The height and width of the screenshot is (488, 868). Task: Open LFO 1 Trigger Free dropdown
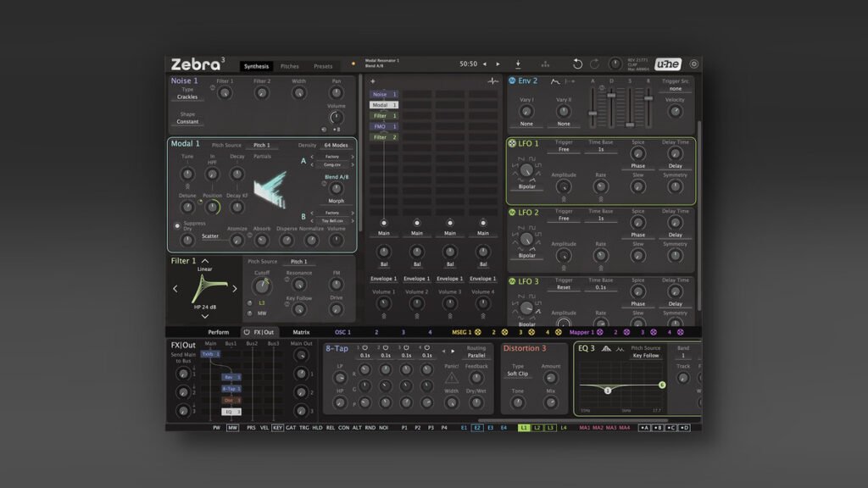pos(564,149)
